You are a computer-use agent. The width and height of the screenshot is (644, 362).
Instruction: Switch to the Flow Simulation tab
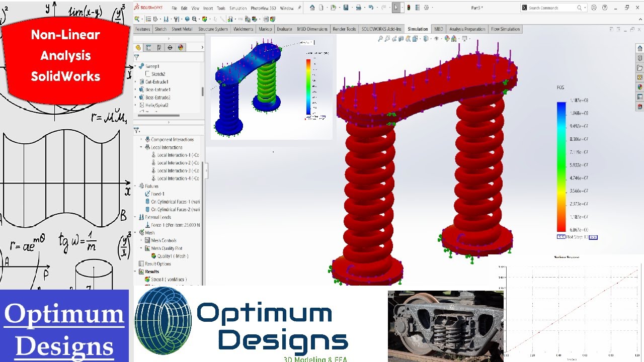505,29
